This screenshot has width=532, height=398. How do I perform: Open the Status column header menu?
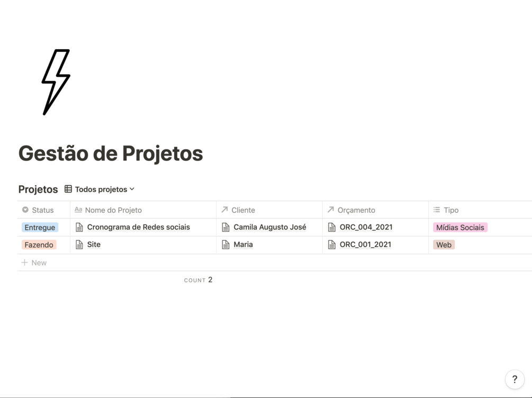point(42,210)
